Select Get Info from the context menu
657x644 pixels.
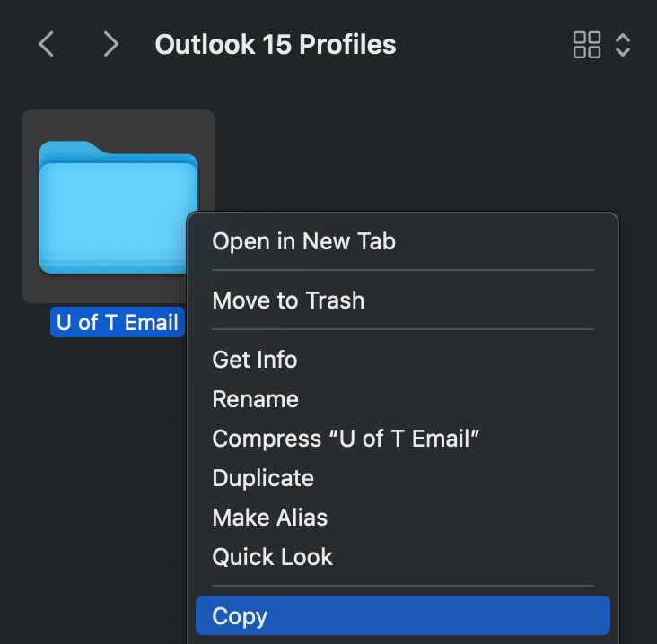pyautogui.click(x=403, y=360)
